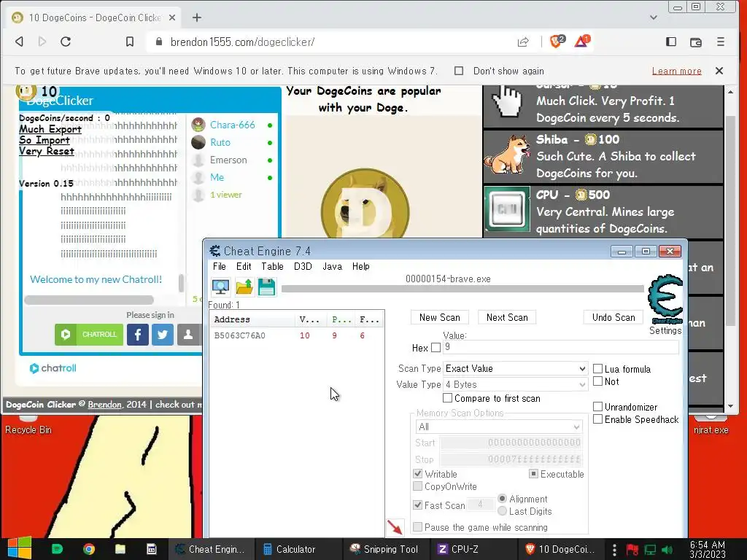
Task: Enable Compare to first scan
Action: (x=447, y=397)
